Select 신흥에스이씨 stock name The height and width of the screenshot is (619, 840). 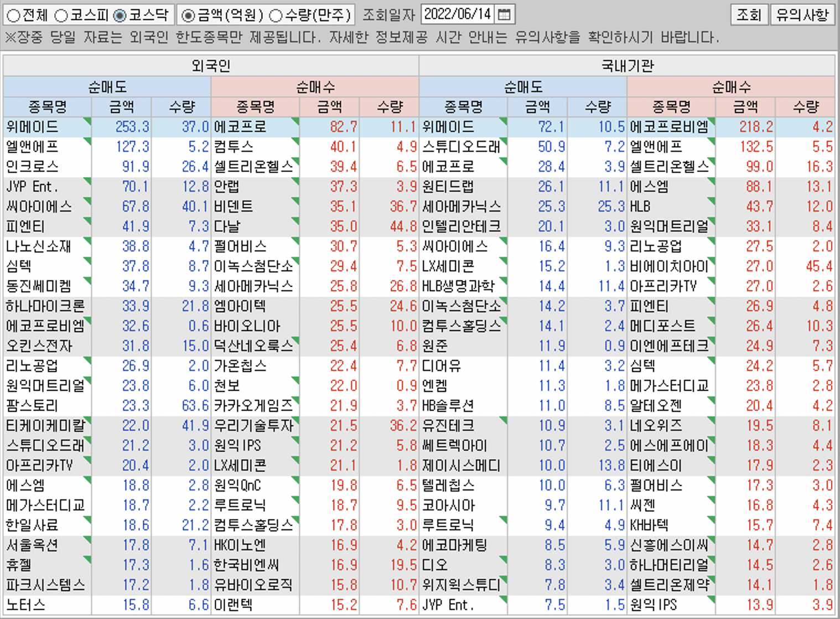coord(670,545)
